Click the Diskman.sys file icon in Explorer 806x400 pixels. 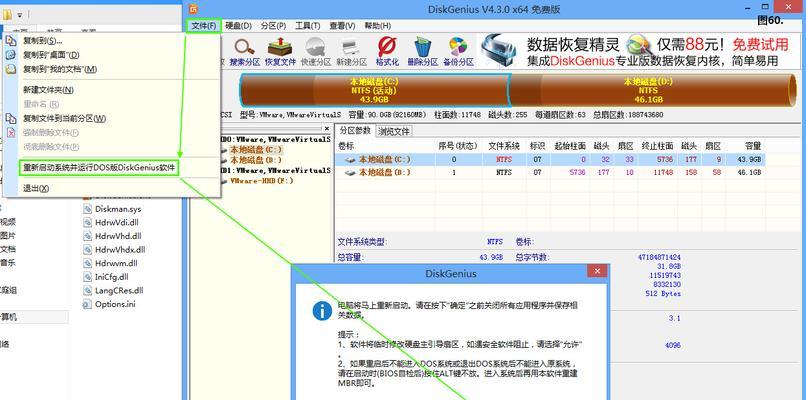point(87,209)
